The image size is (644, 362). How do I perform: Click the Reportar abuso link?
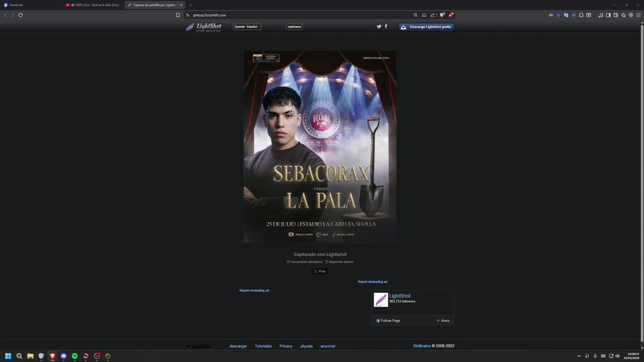(339, 262)
